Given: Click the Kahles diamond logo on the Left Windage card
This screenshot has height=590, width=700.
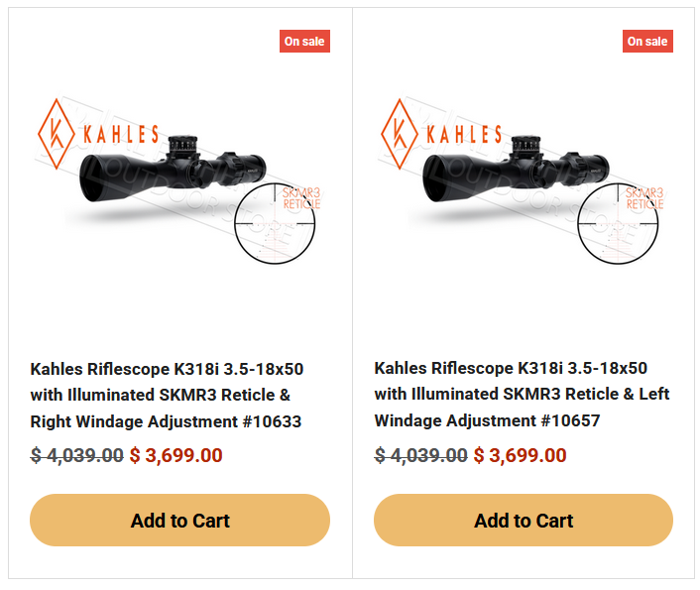Looking at the screenshot, I should [x=400, y=134].
